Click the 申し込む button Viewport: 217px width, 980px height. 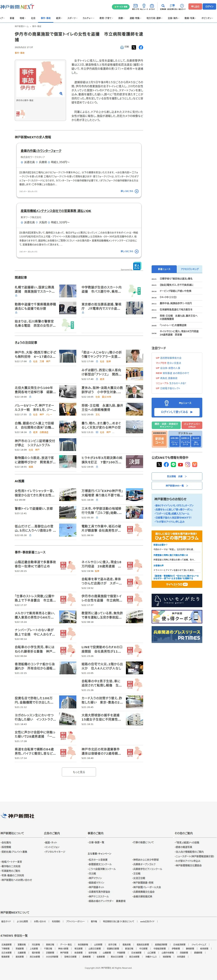coord(195,6)
